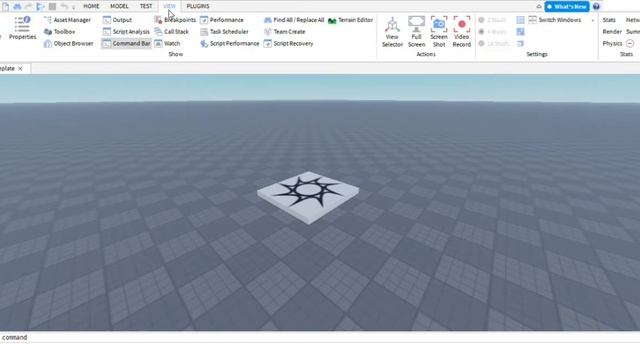Open the Object Browser
The image size is (640, 360).
(69, 43)
